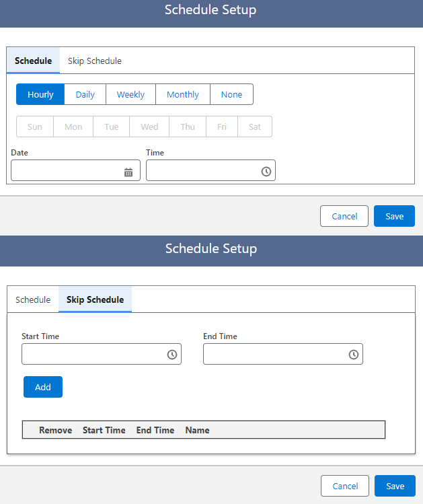Set schedule frequency to None
The width and height of the screenshot is (423, 504).
tap(231, 94)
